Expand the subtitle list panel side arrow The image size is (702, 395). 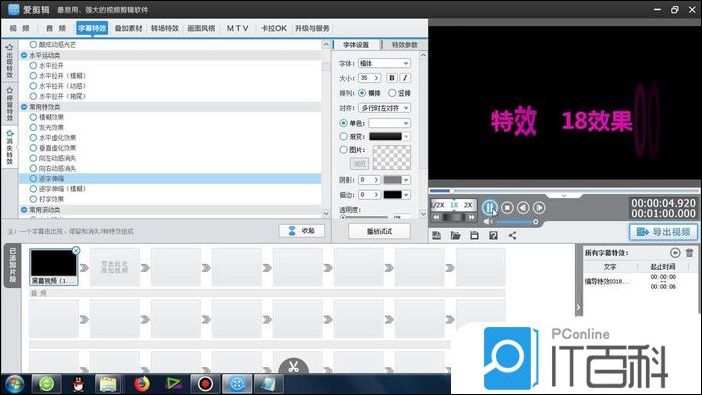coord(578,308)
